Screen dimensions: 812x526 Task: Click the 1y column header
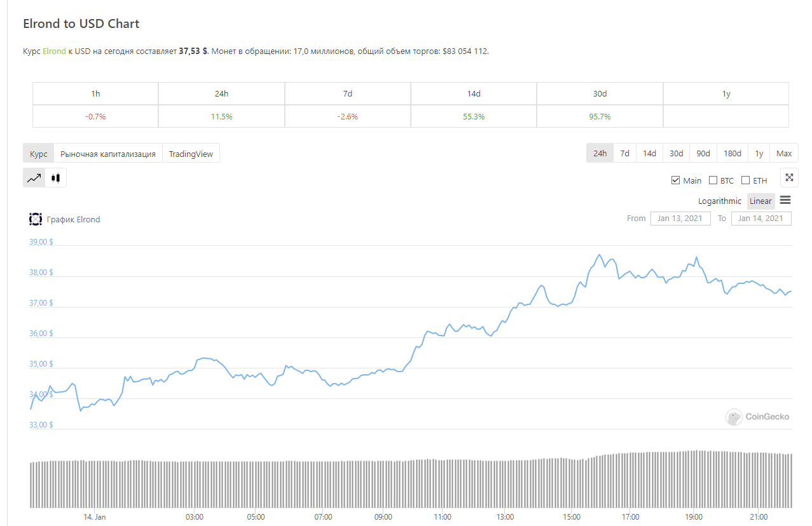[726, 94]
